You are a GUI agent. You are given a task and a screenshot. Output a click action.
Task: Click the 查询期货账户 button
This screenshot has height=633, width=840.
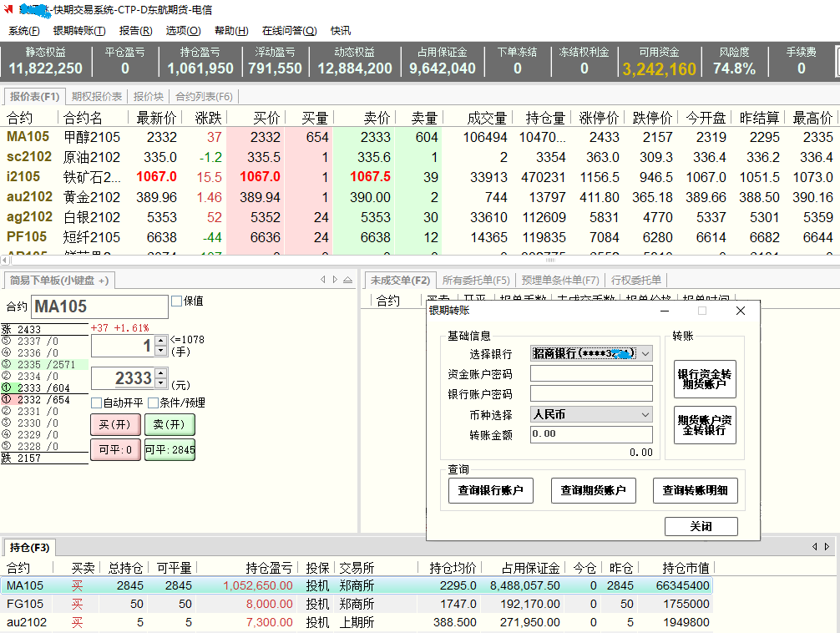593,491
